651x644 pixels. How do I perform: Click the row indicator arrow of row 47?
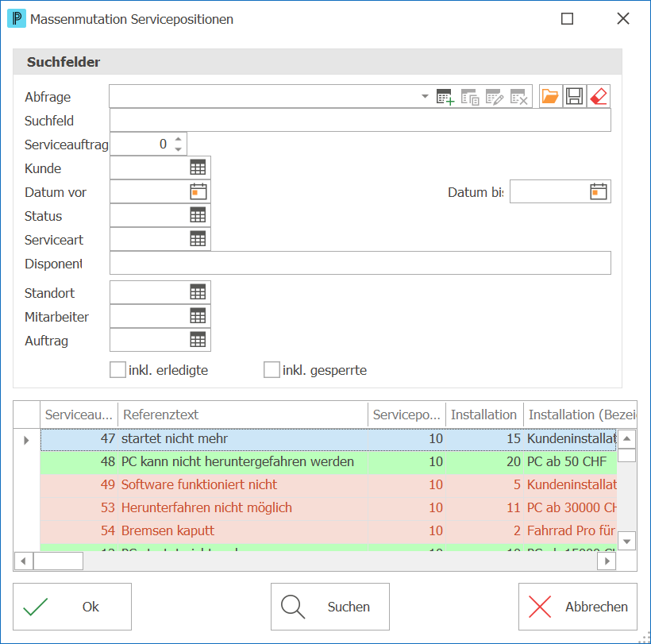(26, 440)
